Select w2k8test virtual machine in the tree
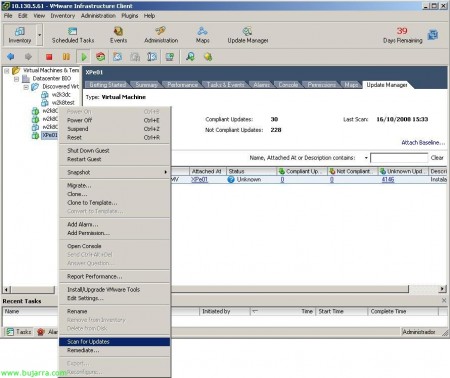Viewport: 450px width, 378px height. [63, 103]
